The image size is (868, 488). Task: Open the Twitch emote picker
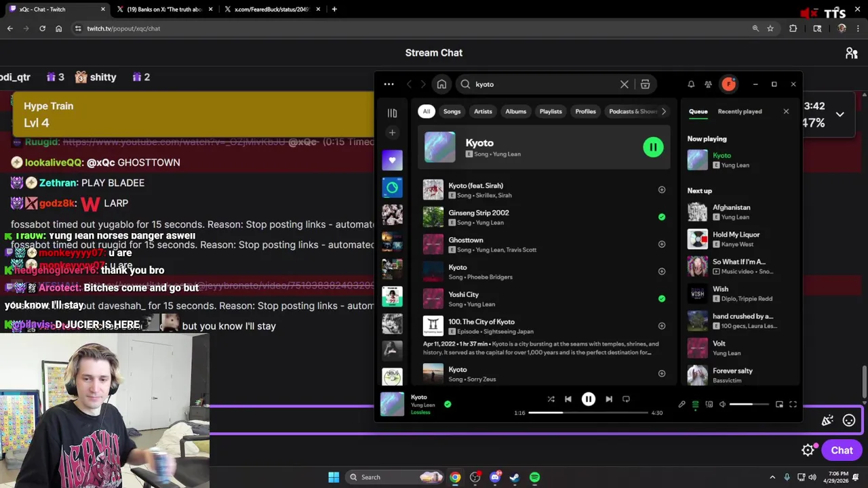tap(849, 421)
